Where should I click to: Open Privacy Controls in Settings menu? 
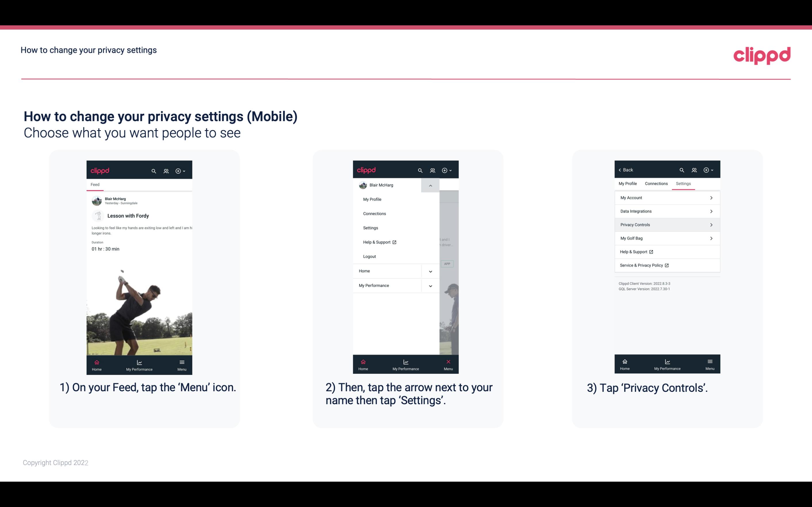coord(667,224)
